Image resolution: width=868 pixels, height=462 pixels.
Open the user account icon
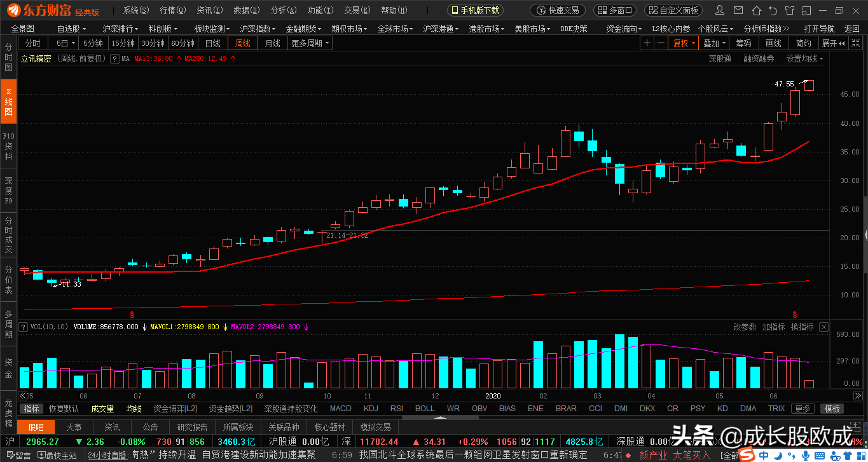click(x=719, y=10)
